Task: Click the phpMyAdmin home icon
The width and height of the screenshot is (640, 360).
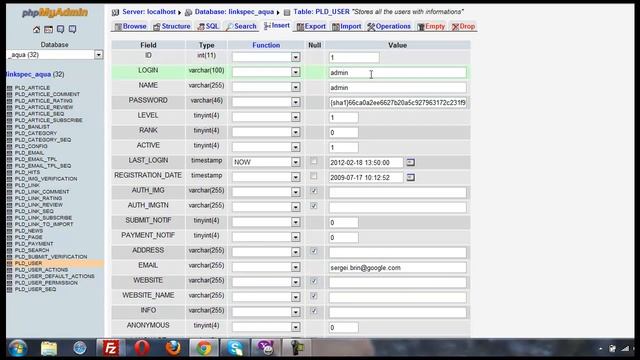Action: tap(36, 29)
